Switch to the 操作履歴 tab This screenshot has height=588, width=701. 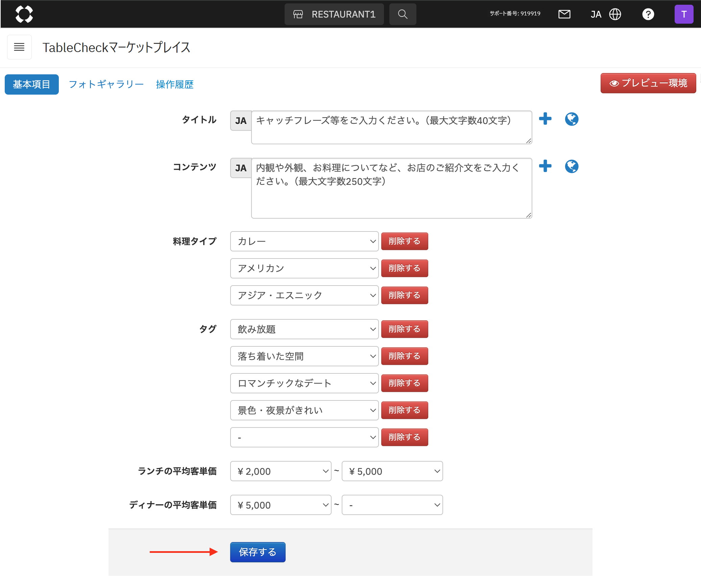click(175, 84)
